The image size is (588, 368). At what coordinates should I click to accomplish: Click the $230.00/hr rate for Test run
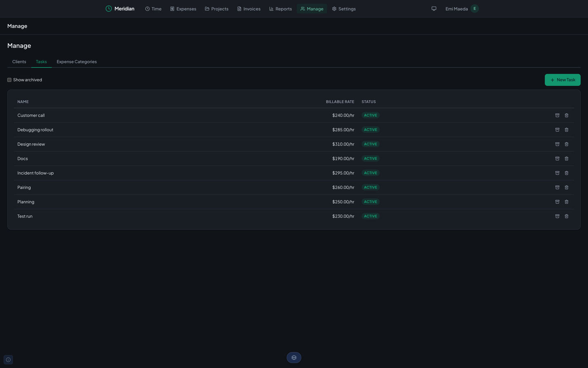pos(343,216)
